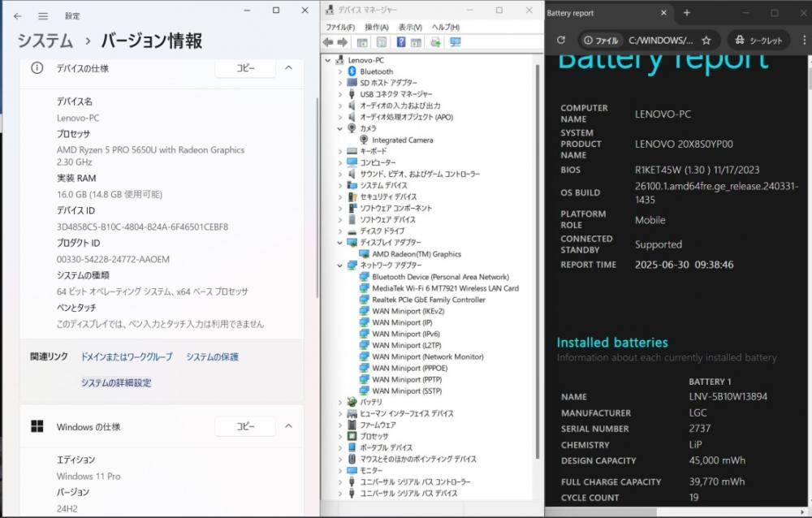Expand the ディスク ドライブ tree node arrow

point(339,231)
